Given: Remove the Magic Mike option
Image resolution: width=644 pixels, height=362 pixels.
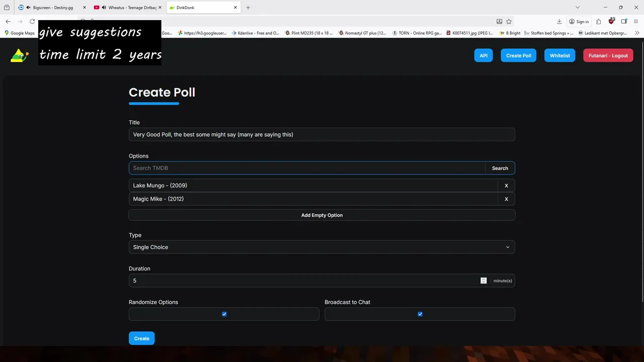Looking at the screenshot, I should click(506, 199).
